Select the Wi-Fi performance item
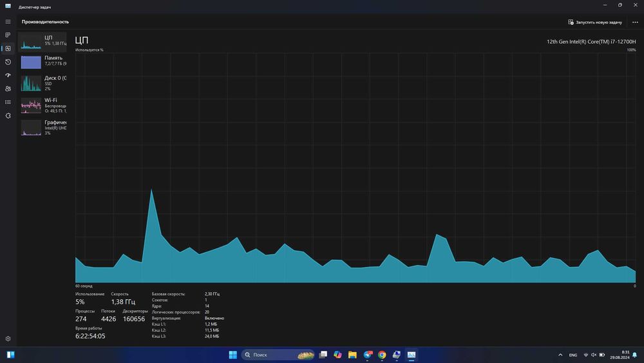 pyautogui.click(x=43, y=106)
